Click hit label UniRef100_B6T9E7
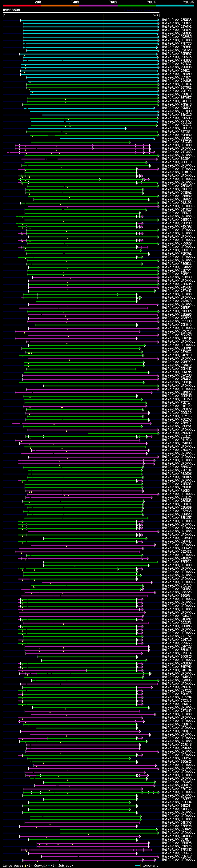This screenshot has width=197, height=868. point(177,98)
